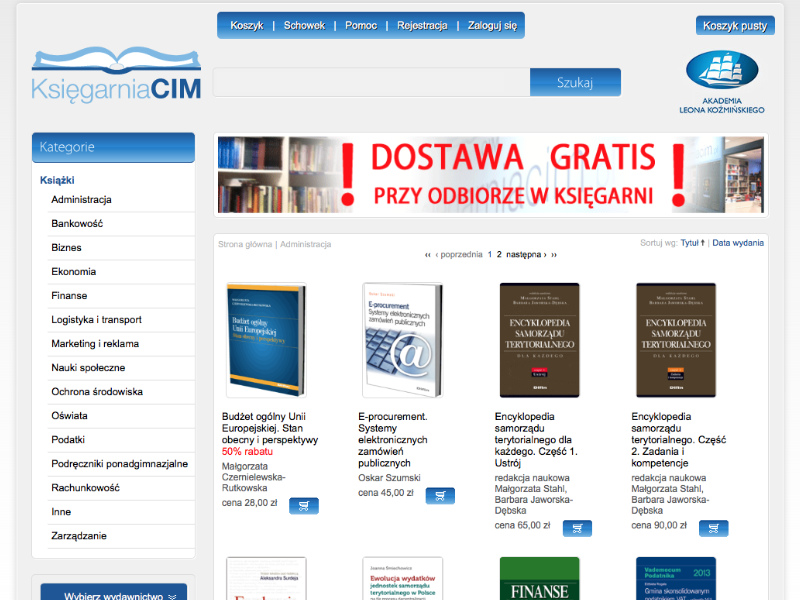This screenshot has height=600, width=800.
Task: Open E-procurement book cover image
Action: tap(403, 340)
